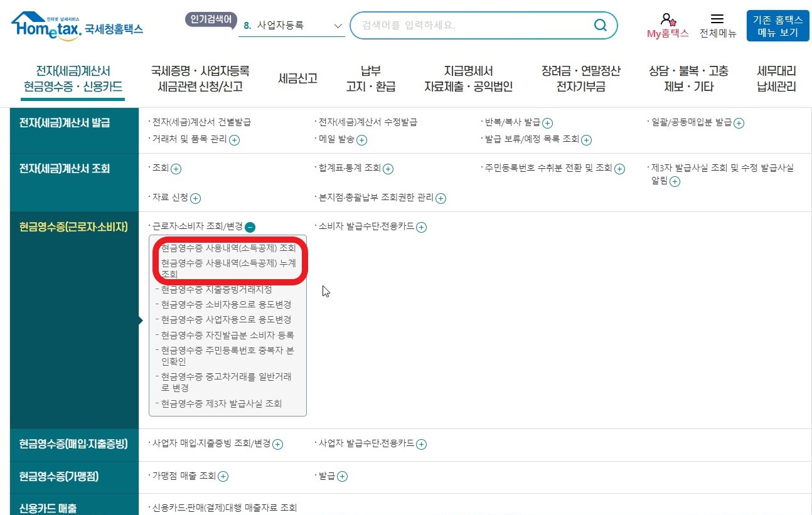This screenshot has height=515, width=812.
Task: Expand plus icon beside 가맹점 매출 조회
Action: (x=223, y=476)
